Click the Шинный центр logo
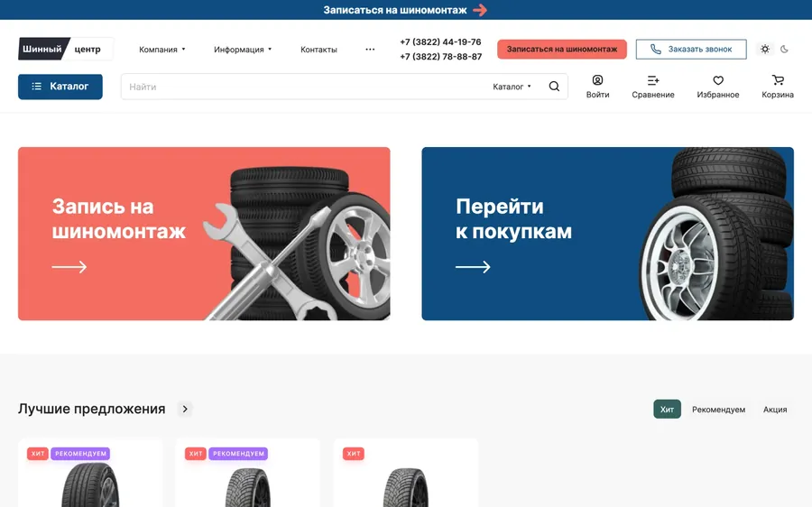Image resolution: width=812 pixels, height=507 pixels. click(65, 49)
